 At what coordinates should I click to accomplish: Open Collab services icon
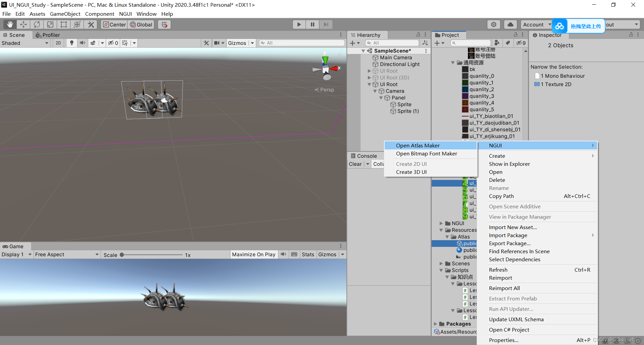point(494,24)
